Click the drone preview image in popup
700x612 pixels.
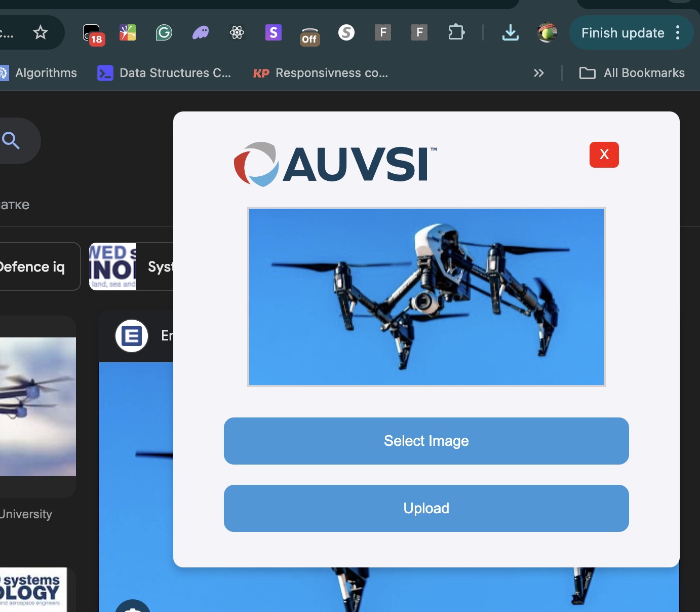pos(426,297)
